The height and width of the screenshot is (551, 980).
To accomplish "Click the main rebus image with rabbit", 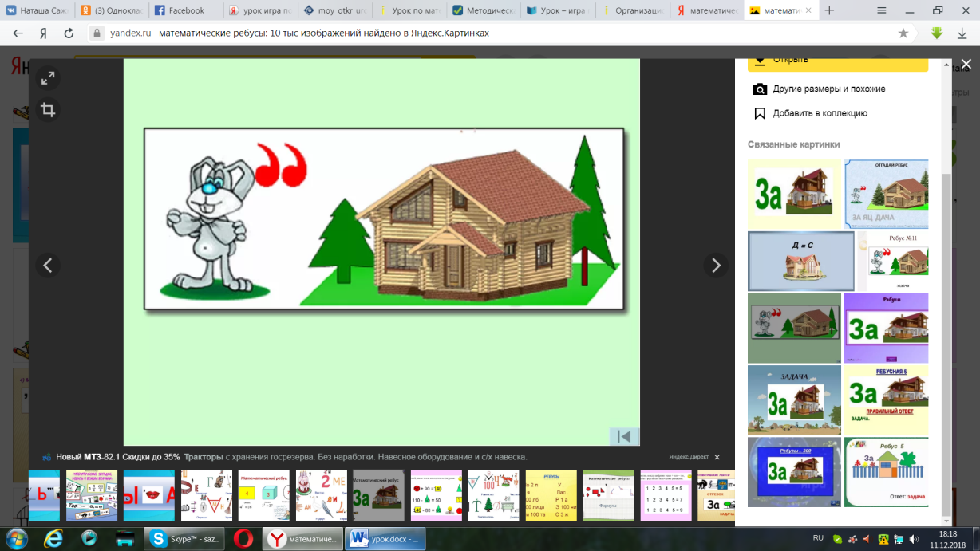I will 384,218.
